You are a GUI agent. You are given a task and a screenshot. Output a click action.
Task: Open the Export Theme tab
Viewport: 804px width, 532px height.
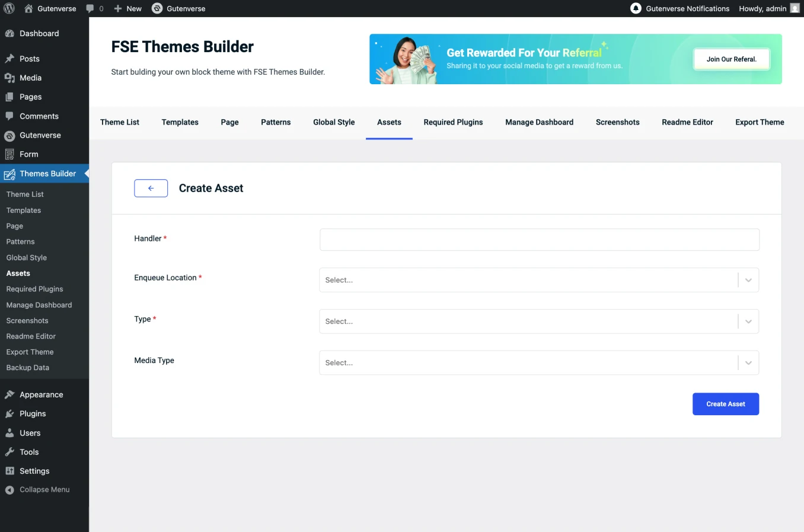pyautogui.click(x=760, y=122)
